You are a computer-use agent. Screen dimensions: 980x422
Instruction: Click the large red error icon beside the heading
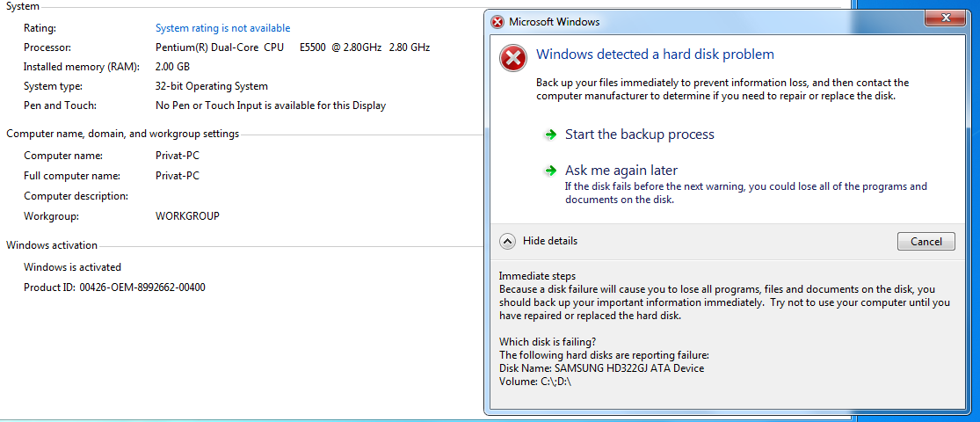click(512, 58)
